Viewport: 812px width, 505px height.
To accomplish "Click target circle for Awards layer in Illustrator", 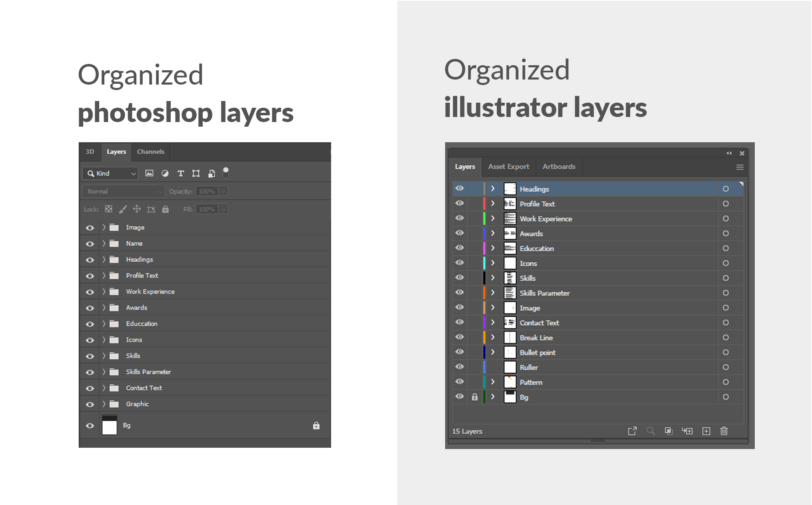I will (x=726, y=234).
